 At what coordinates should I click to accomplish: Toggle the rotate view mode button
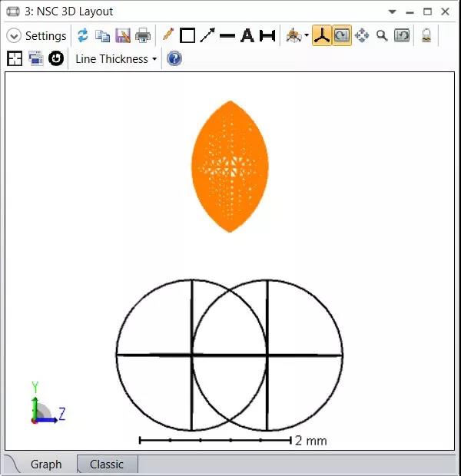342,35
